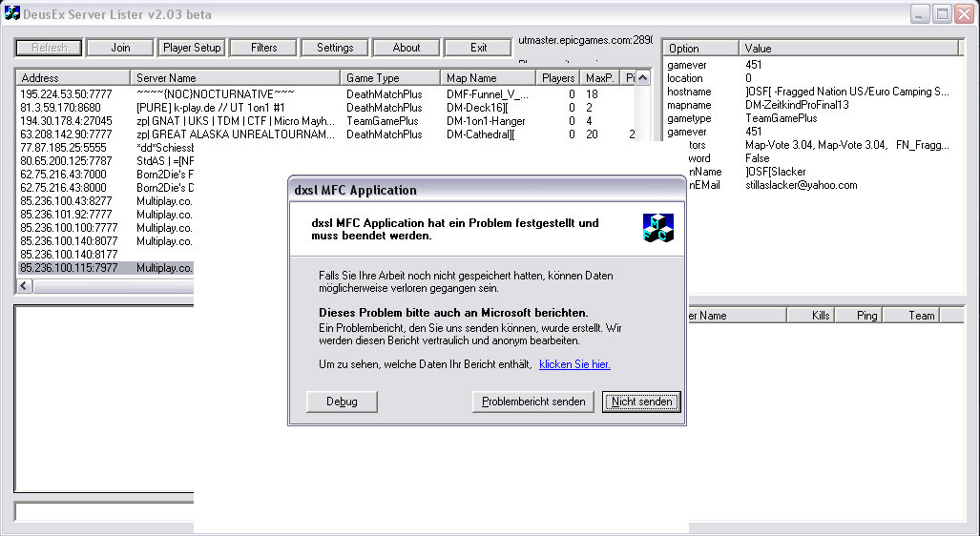Viewport: 980px width, 536px height.
Task: Open the Filters dialog
Action: tap(263, 48)
